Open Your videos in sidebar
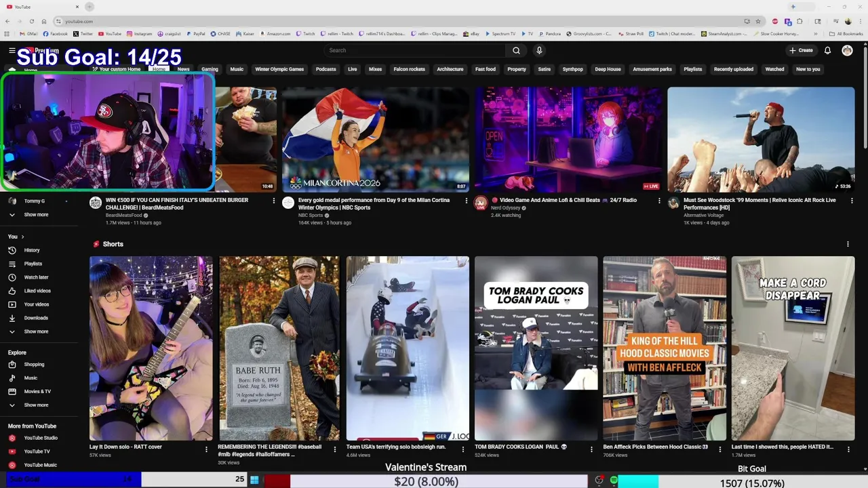Viewport: 868px width, 488px height. coord(37,304)
